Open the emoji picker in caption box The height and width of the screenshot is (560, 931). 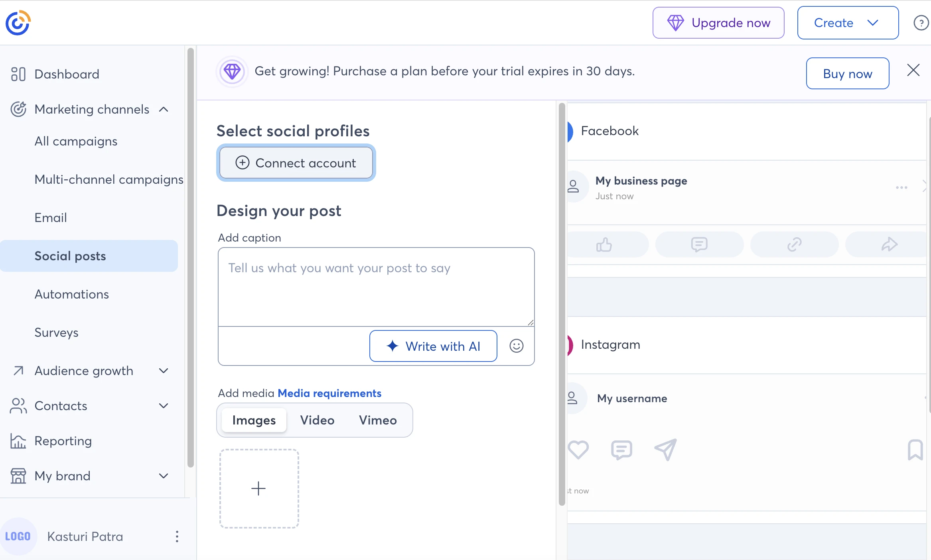516,346
